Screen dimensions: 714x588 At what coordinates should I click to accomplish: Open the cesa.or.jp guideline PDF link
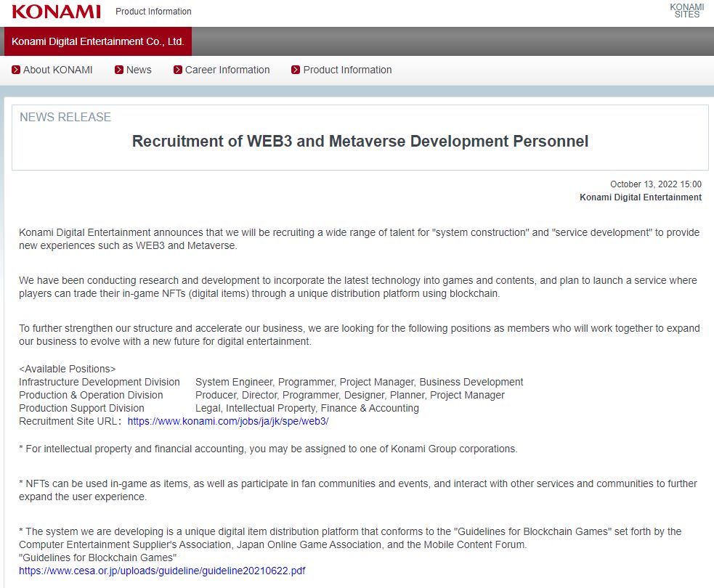(162, 571)
